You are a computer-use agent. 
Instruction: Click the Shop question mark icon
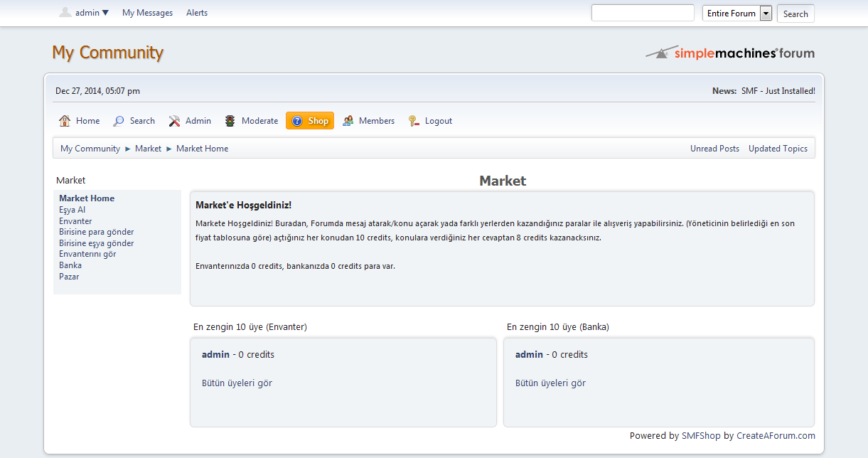(x=297, y=121)
